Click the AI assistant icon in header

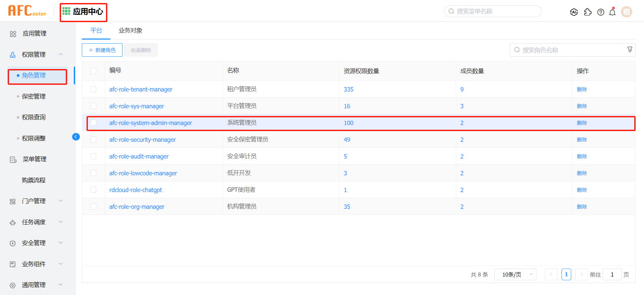[x=574, y=12]
